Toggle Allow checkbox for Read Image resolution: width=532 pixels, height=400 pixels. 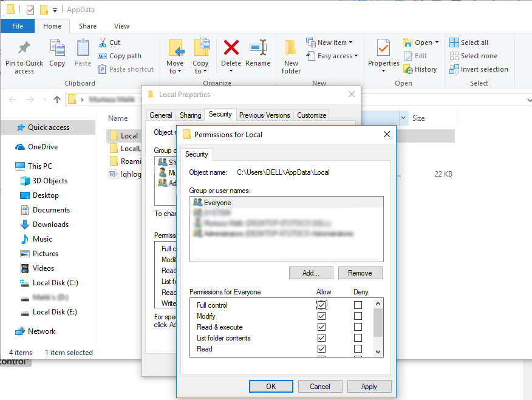(322, 348)
